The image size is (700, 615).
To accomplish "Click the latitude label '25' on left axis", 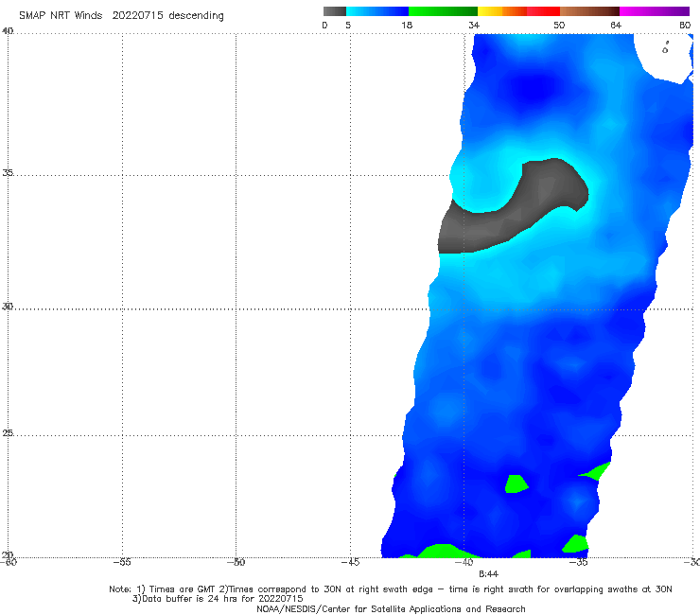I will point(8,433).
